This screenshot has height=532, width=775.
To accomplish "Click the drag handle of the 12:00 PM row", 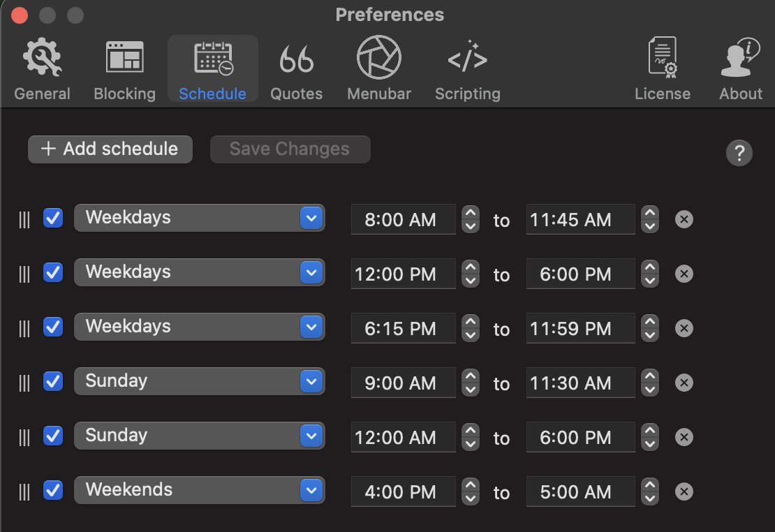I will coord(24,274).
